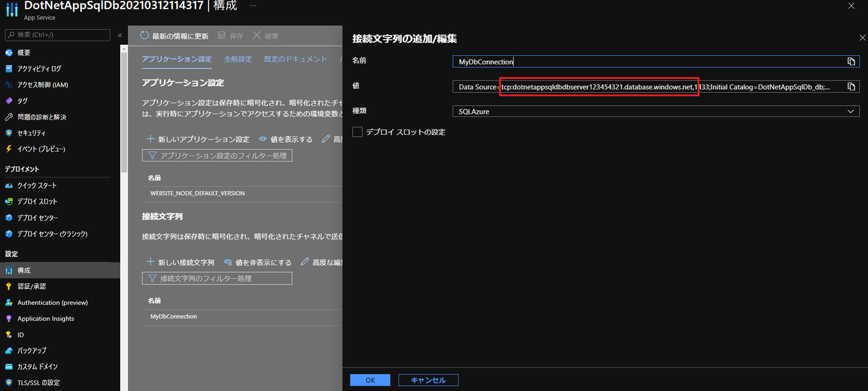
Task: Toggle デプロイ スロットの設定 checkbox
Action: tap(357, 132)
